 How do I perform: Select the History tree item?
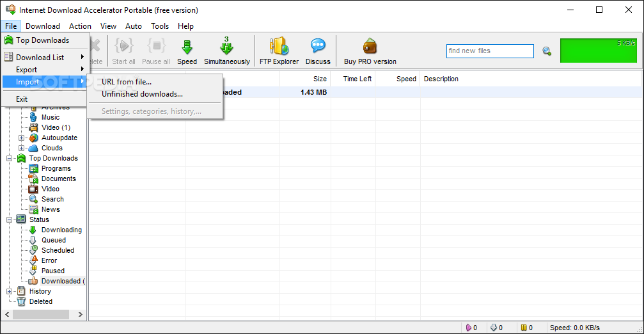(40, 291)
